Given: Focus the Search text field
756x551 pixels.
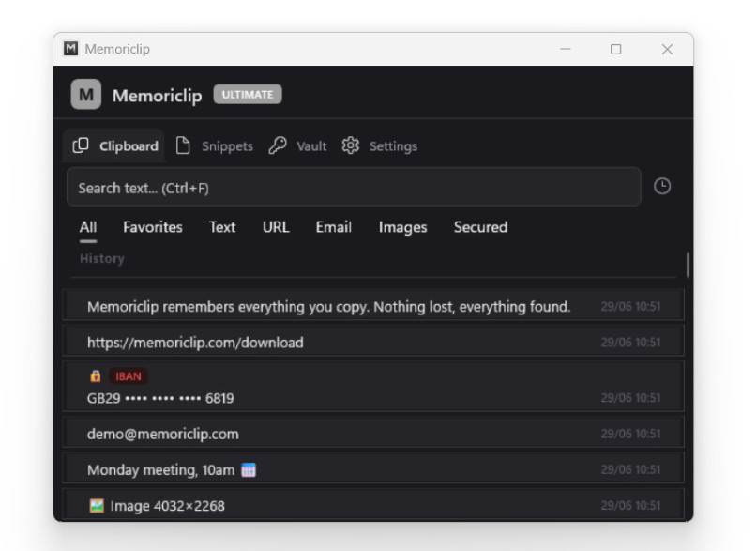Looking at the screenshot, I should pyautogui.click(x=354, y=187).
